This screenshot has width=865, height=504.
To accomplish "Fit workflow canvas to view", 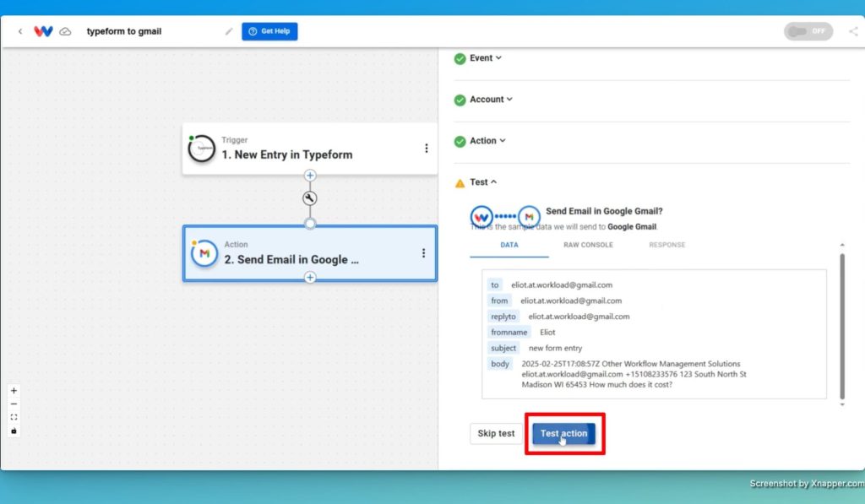I will click(14, 417).
